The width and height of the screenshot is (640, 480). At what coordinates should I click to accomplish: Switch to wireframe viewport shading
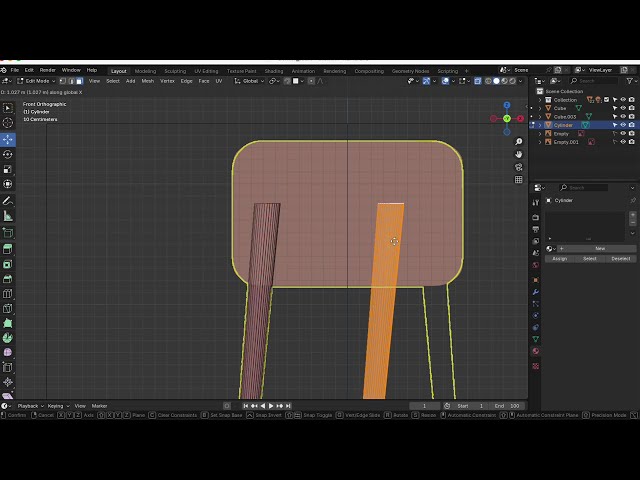point(488,81)
